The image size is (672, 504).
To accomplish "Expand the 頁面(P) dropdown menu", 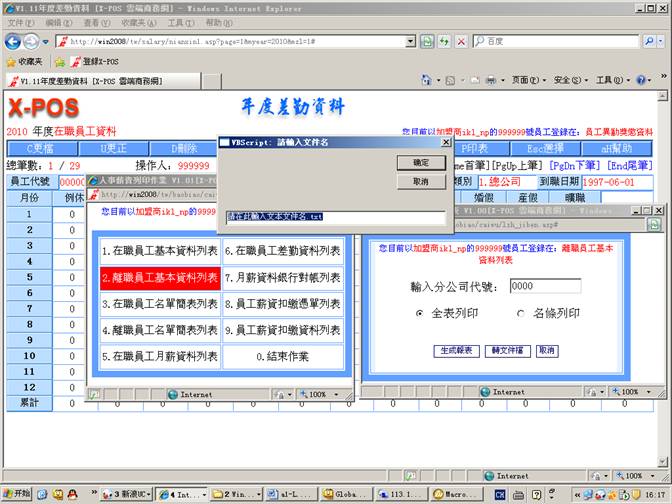I will (x=527, y=80).
